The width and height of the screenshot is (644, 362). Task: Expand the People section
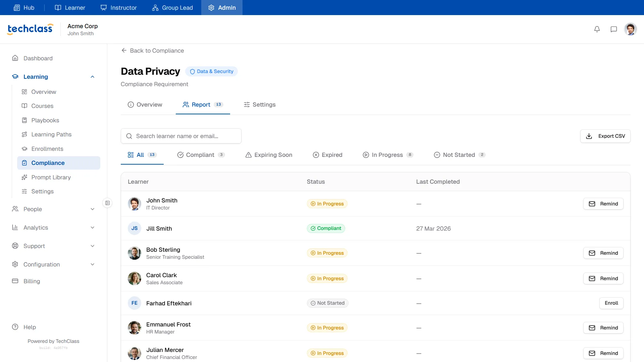54,209
